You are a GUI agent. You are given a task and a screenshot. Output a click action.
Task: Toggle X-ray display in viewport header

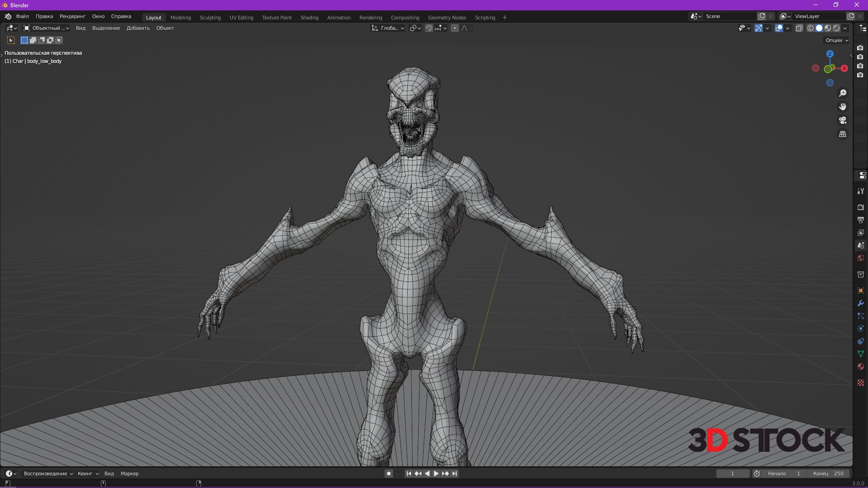799,28
